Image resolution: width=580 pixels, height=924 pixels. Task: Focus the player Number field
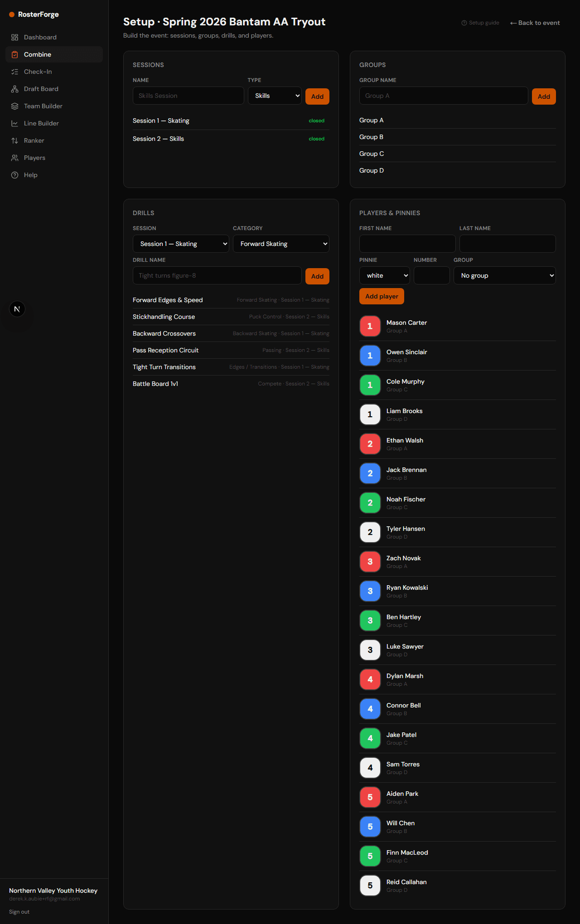[432, 275]
